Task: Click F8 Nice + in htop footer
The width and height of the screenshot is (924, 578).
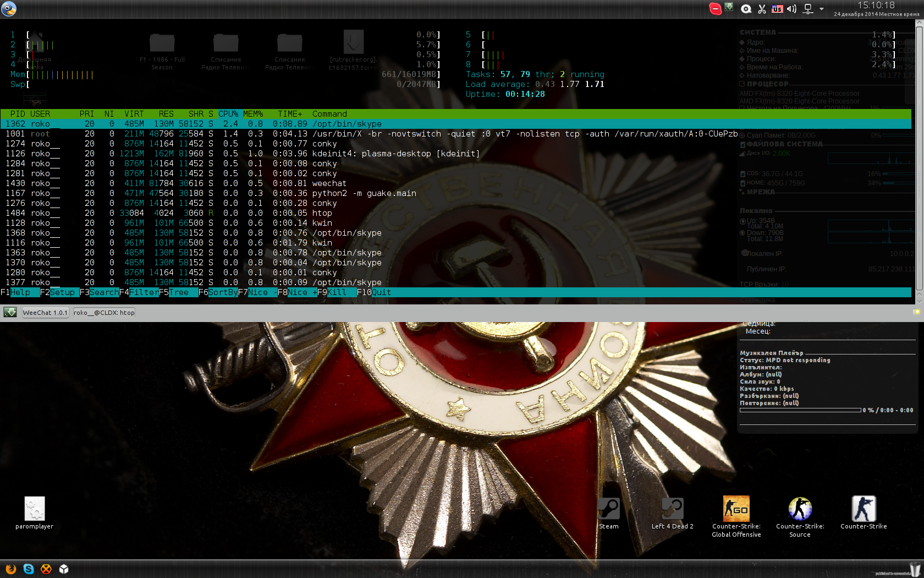Action: [x=298, y=292]
